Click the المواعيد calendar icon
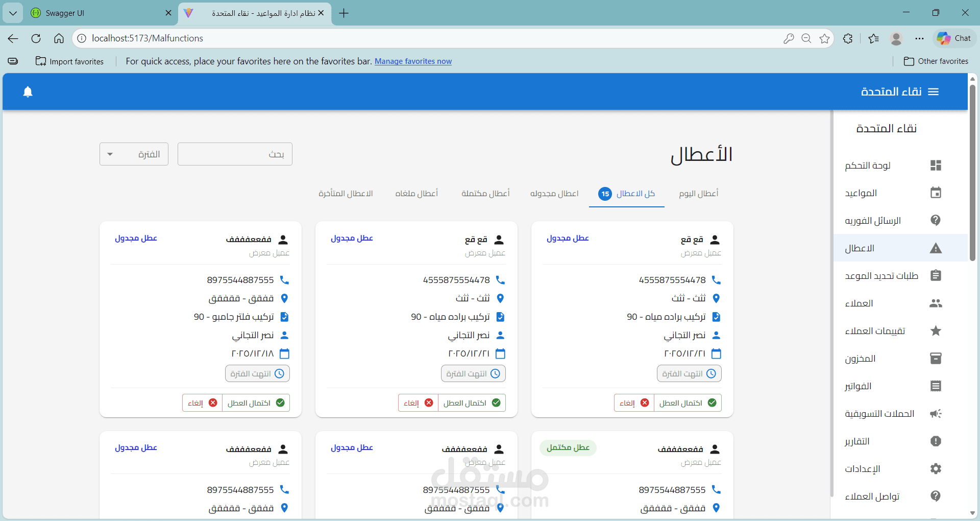Image resolution: width=980 pixels, height=521 pixels. (x=936, y=193)
